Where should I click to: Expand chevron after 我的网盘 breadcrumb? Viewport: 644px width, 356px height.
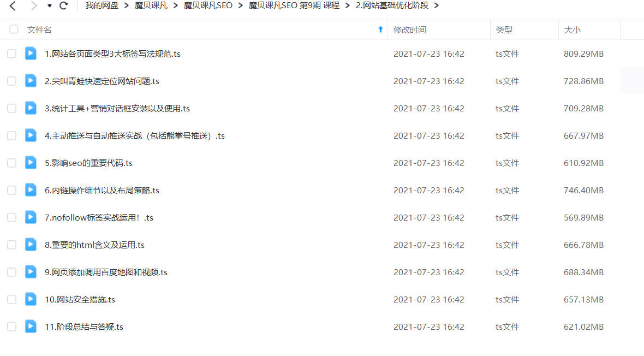pyautogui.click(x=126, y=6)
